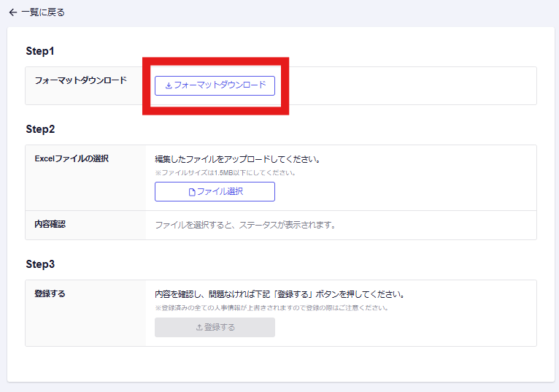Click the upload icon in 登録する button
Screen dimensions: 559x392
(x=199, y=328)
